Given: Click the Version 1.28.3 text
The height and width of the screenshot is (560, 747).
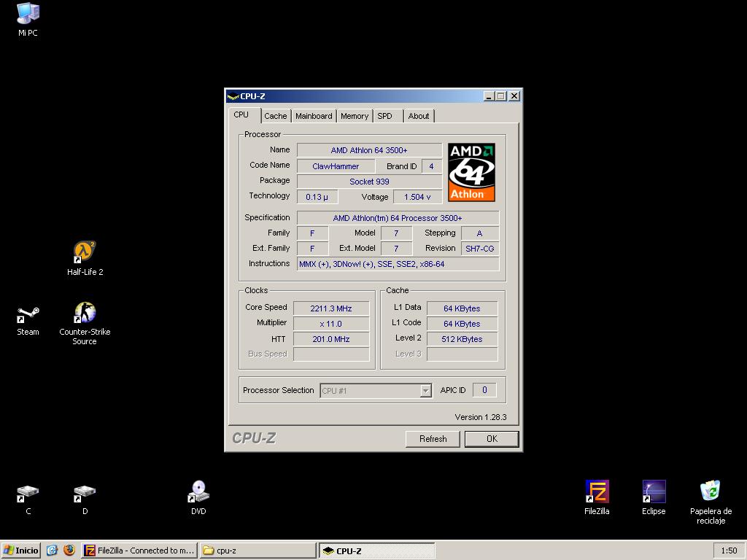Looking at the screenshot, I should [481, 417].
